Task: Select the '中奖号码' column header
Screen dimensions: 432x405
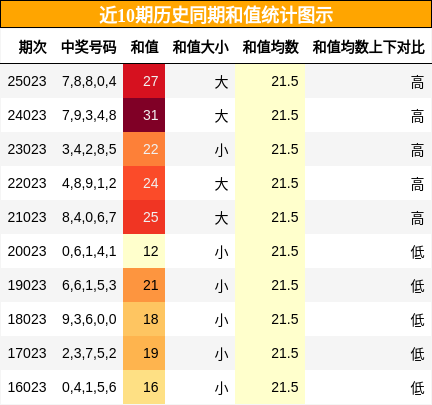Action: click(89, 47)
